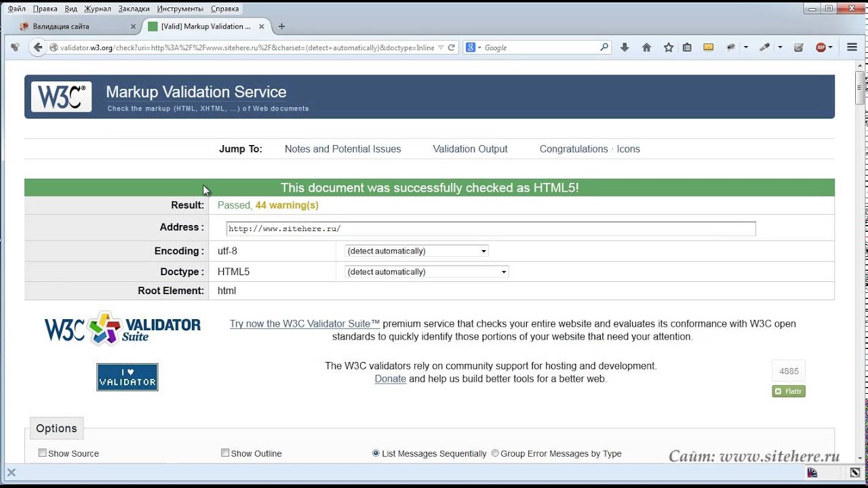The height and width of the screenshot is (488, 868).
Task: Open the Файл menu
Action: tap(17, 9)
